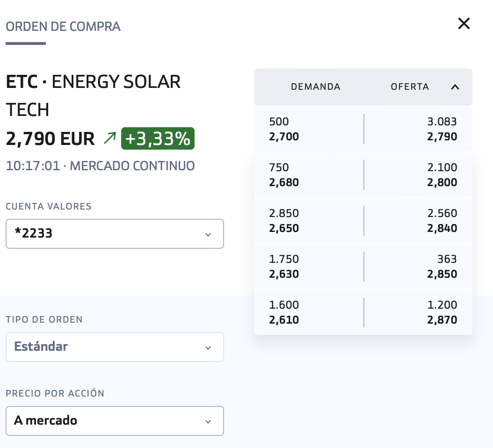Click the +3,33% change badge

[x=158, y=138]
